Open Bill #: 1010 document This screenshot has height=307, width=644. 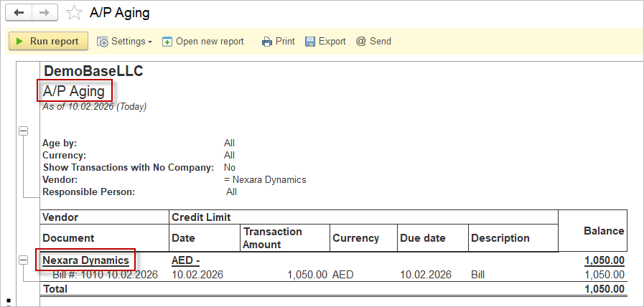[x=105, y=275]
